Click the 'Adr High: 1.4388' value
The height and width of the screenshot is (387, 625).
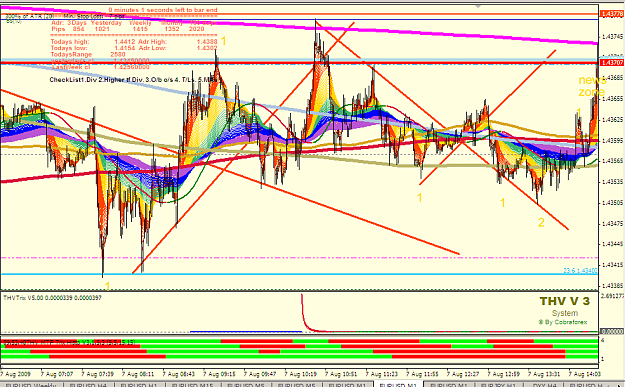(178, 41)
